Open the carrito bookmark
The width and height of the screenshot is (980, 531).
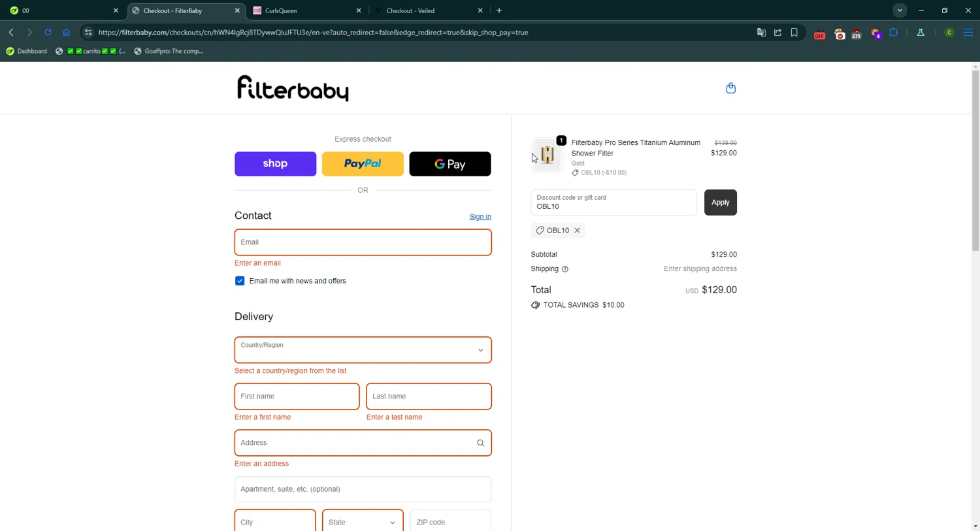91,51
